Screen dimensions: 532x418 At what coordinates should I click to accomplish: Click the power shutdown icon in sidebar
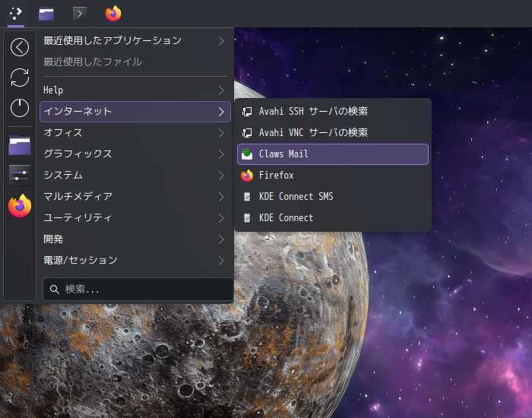pos(20,108)
